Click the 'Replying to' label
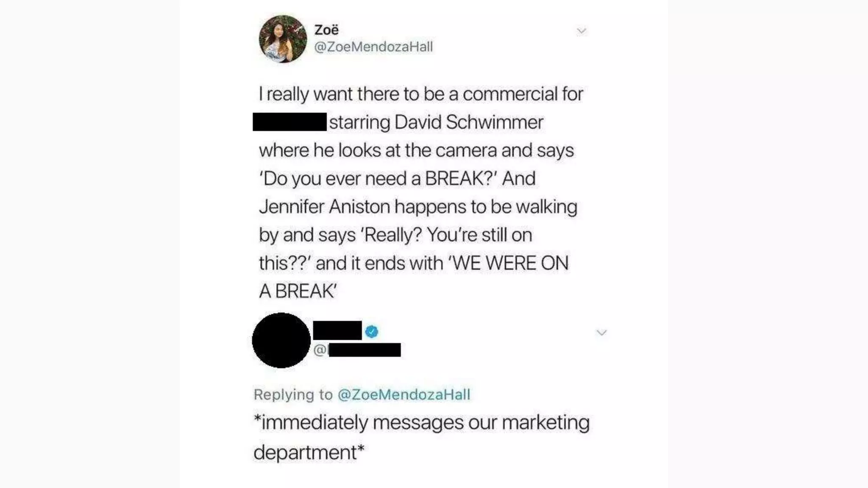 tap(293, 394)
